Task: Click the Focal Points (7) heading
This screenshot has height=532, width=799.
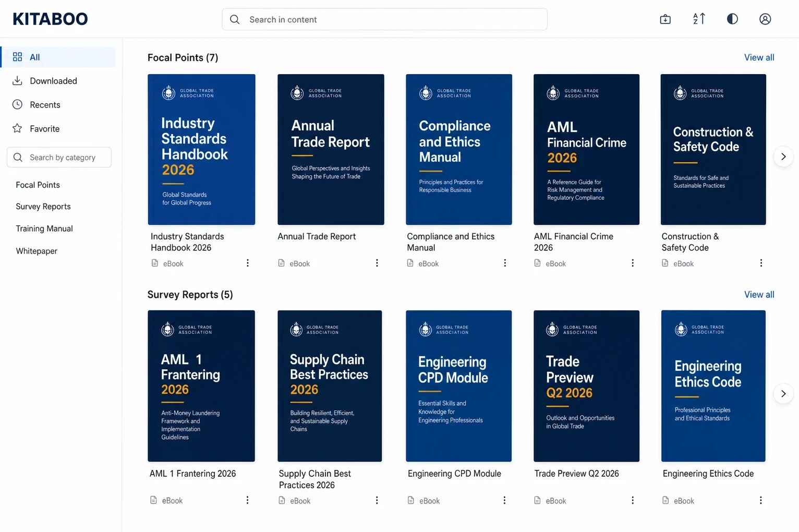Action: tap(183, 57)
